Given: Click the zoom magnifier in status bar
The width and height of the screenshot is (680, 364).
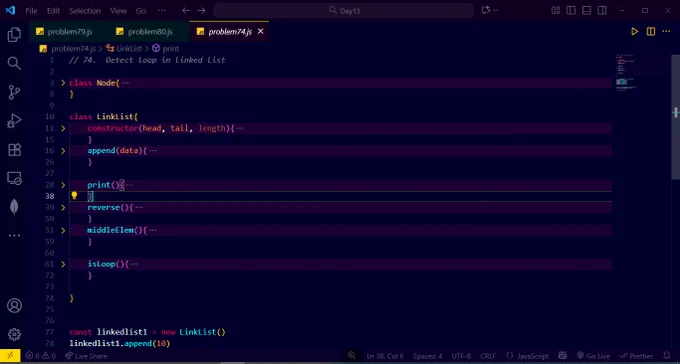Looking at the screenshot, I should [352, 356].
